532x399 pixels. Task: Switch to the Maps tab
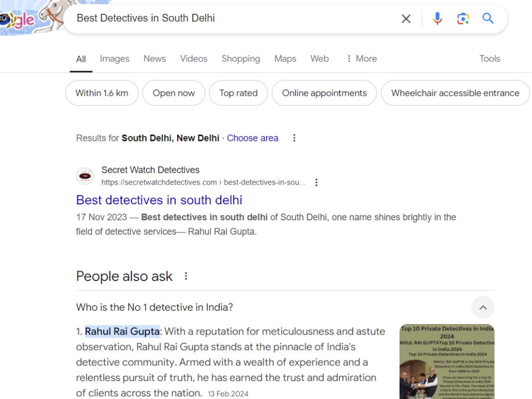click(x=285, y=59)
